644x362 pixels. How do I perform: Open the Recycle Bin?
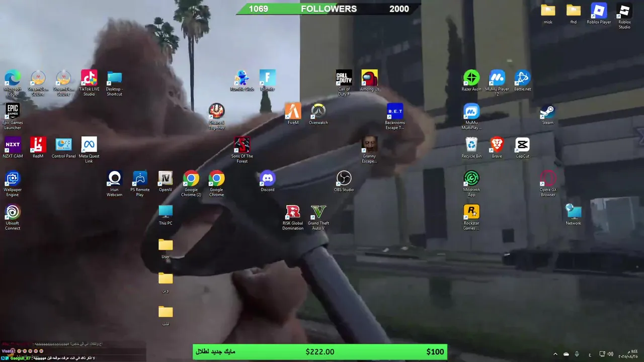pyautogui.click(x=471, y=147)
